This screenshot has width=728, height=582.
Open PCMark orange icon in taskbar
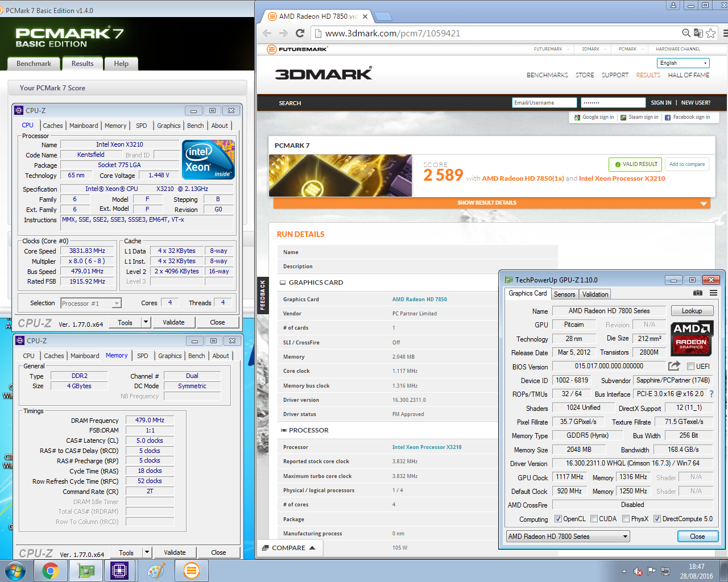pos(192,571)
